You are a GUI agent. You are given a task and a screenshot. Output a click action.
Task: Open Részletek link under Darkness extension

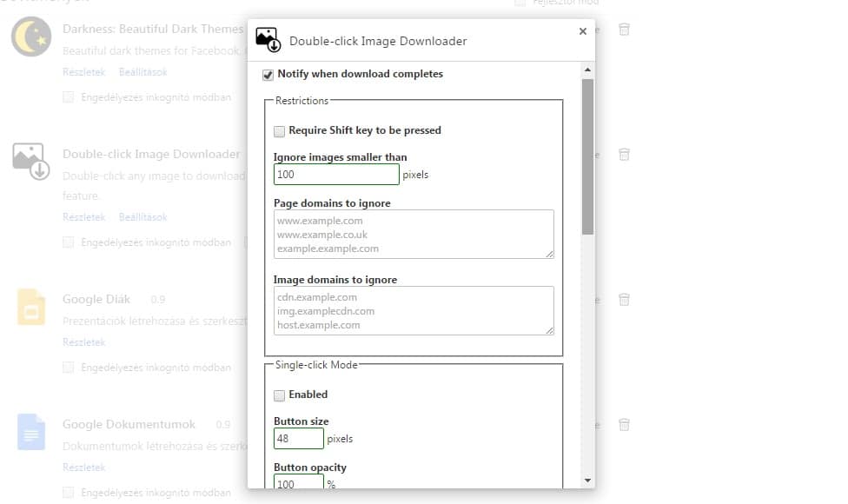pos(83,72)
